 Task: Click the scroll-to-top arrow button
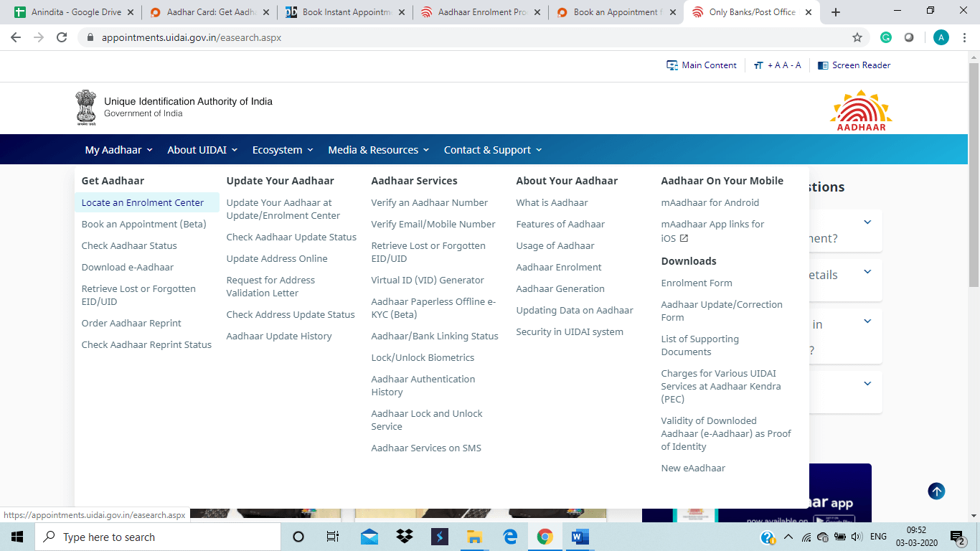point(936,491)
